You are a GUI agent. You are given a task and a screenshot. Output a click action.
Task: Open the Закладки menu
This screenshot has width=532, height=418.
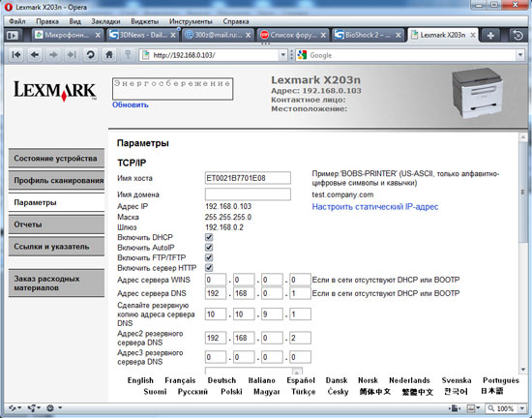pyautogui.click(x=105, y=21)
